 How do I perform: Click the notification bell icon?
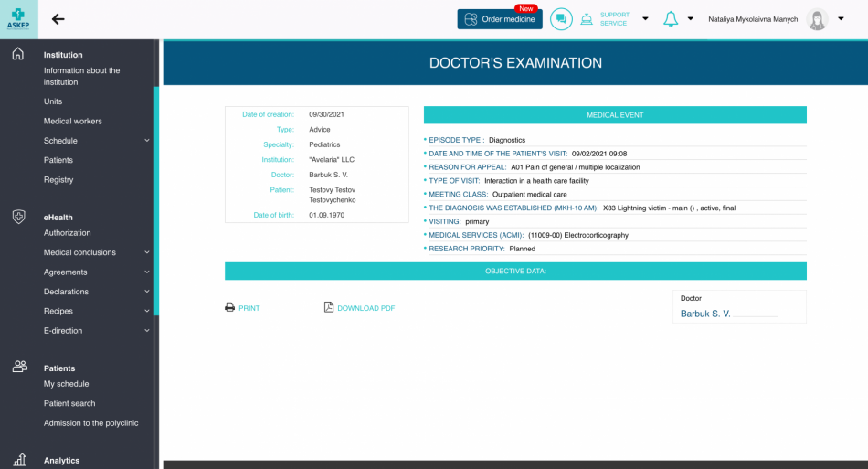pos(671,19)
